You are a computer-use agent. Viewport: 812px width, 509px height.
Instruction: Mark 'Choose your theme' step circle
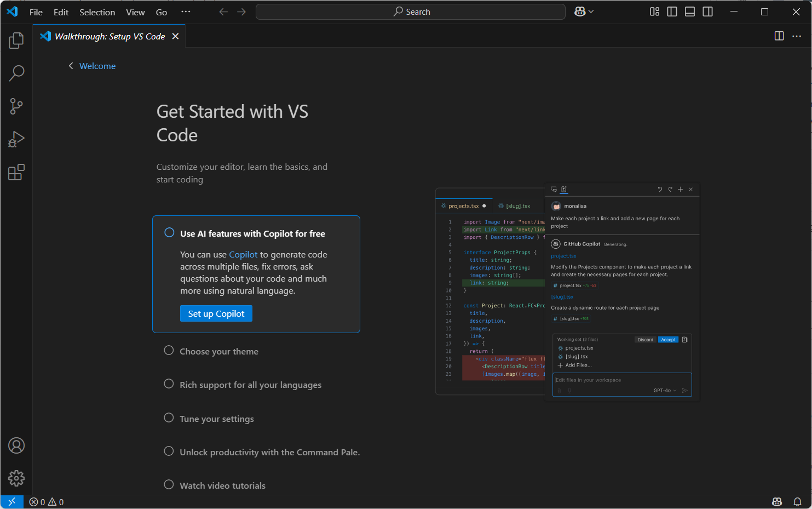(169, 351)
